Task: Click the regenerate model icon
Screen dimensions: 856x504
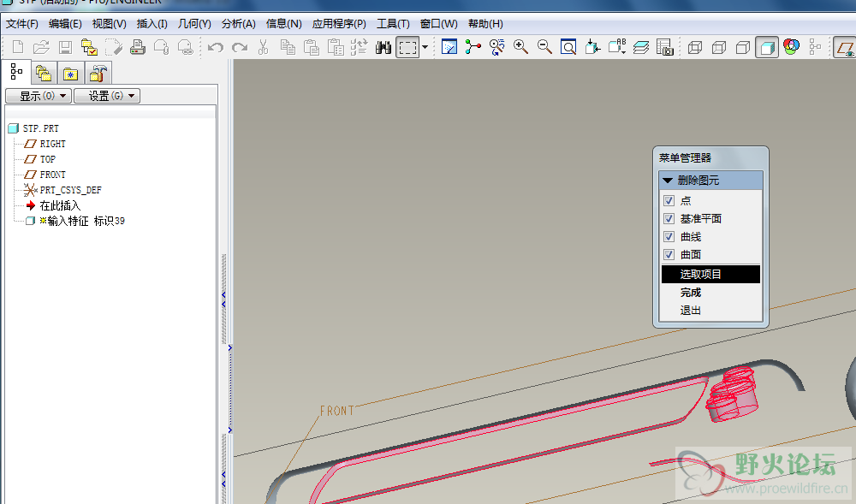Action: pyautogui.click(x=360, y=47)
